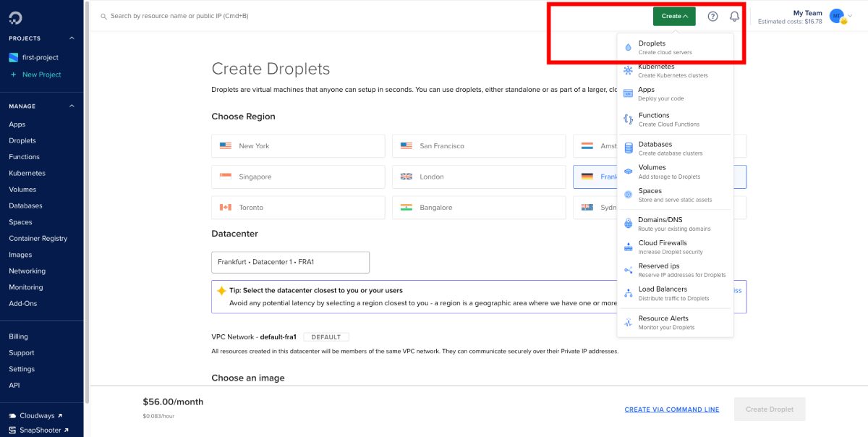Click the Databases cylinder icon in Create menu
Screen dimensions: 868x437
click(628, 148)
